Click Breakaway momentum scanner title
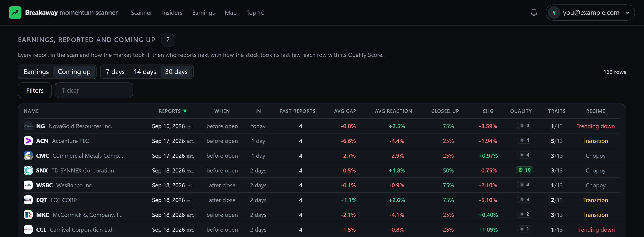Image resolution: width=644 pixels, height=237 pixels. click(71, 13)
